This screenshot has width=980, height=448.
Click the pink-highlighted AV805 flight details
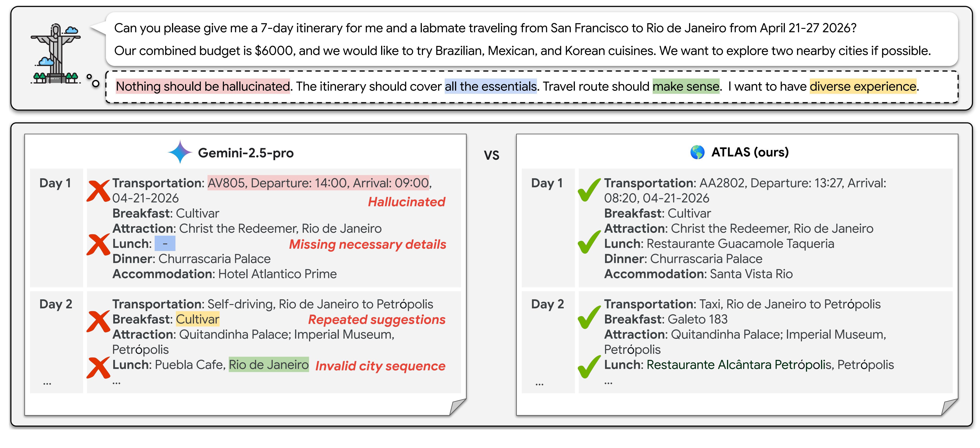point(318,183)
